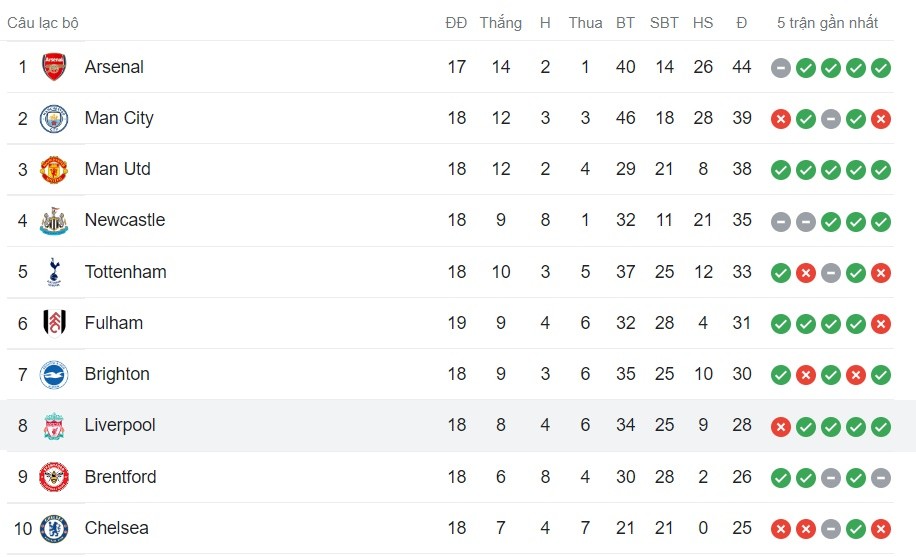Click the 5 trận gần nhất header
916x557 pixels.
(x=827, y=22)
